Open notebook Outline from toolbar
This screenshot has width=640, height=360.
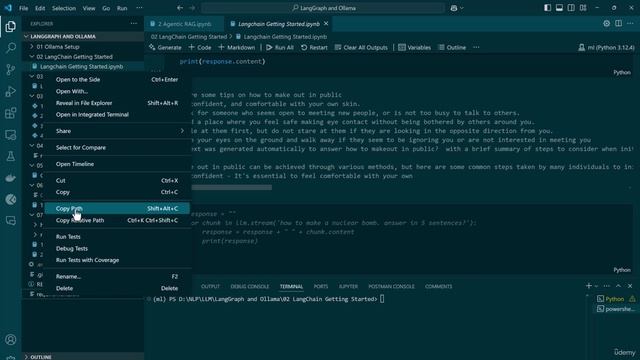pyautogui.click(x=452, y=47)
